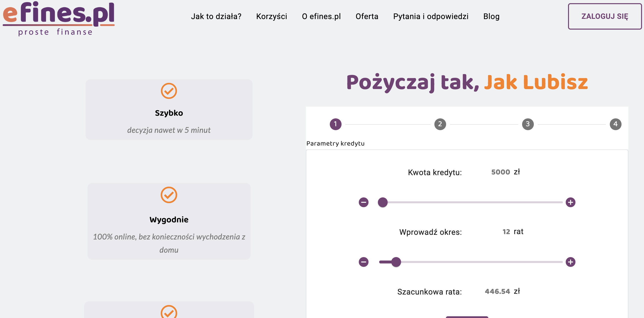The width and height of the screenshot is (644, 318).
Task: Decrease loan amount with minus button
Action: point(364,202)
